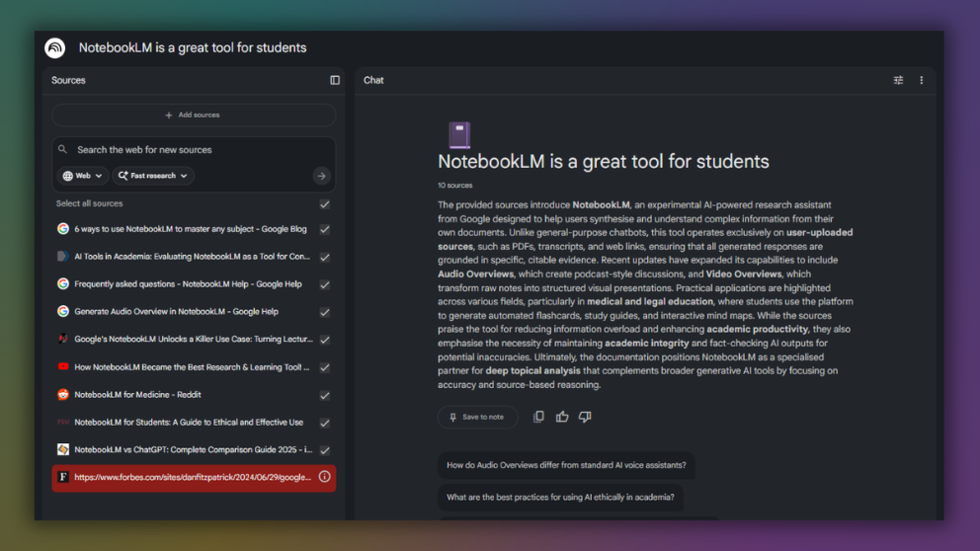The height and width of the screenshot is (551, 980).
Task: Open the Fast research mode dropdown
Action: [153, 176]
